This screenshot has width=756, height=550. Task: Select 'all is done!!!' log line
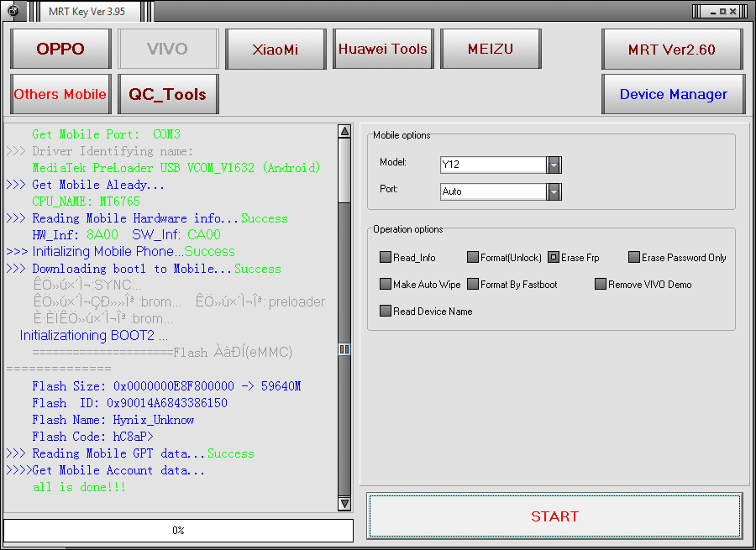(79, 487)
